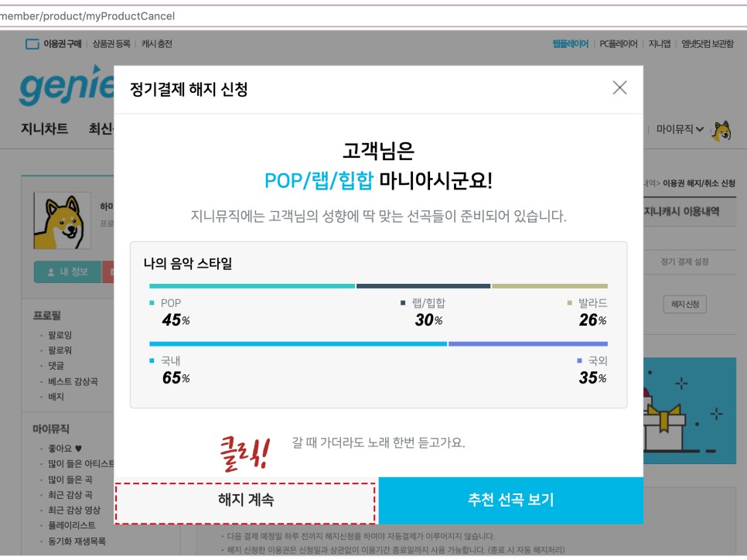Open 팔로워 in profile sidebar
747x560 pixels.
(60, 350)
